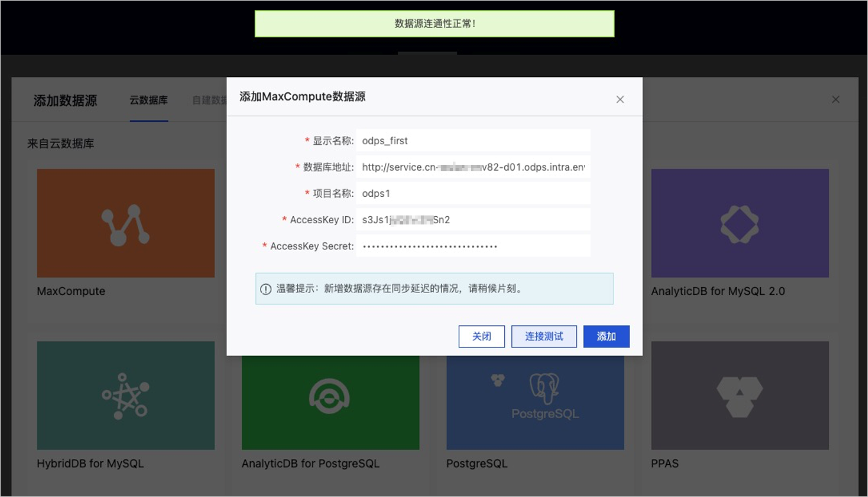Click the AnalyticDB for MySQL diamond icon

(740, 224)
